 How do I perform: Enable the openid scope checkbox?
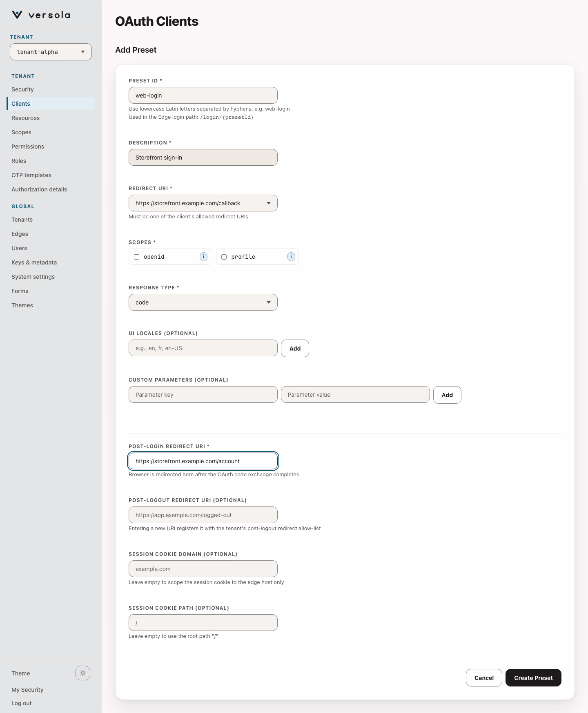pos(137,257)
